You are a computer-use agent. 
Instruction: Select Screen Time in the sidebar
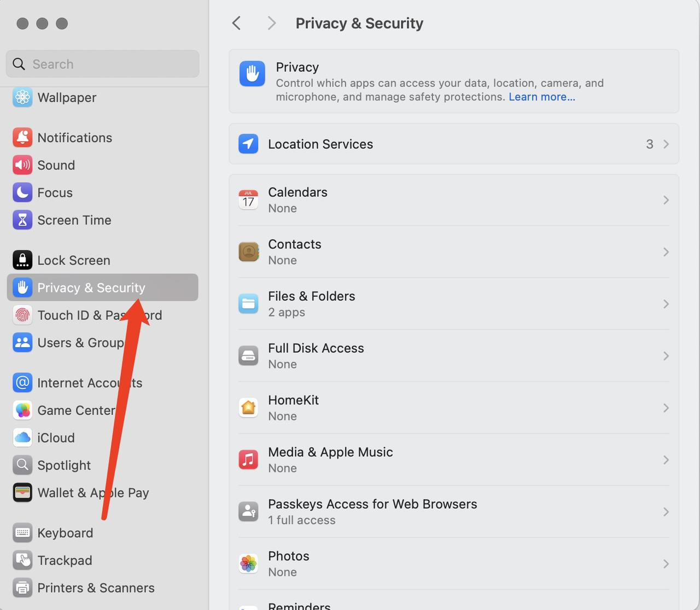point(102,220)
